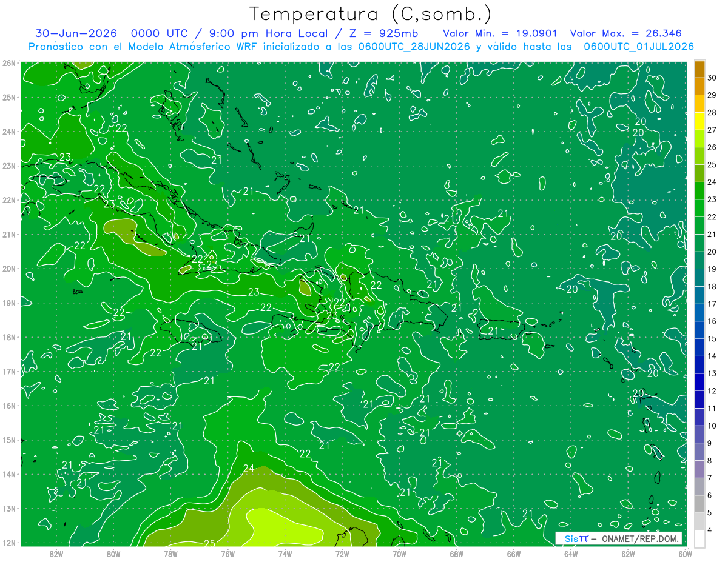The image size is (728, 562).
Task: Click the longitude axis label '66W'
Action: [x=514, y=554]
